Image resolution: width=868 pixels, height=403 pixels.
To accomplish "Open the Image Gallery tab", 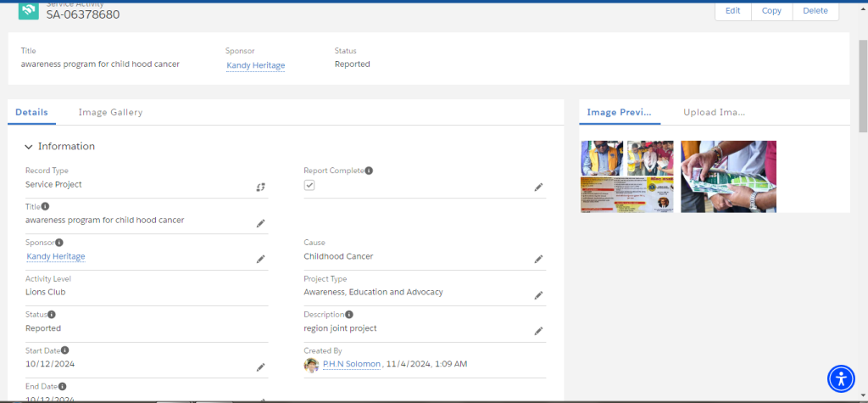I will 111,112.
